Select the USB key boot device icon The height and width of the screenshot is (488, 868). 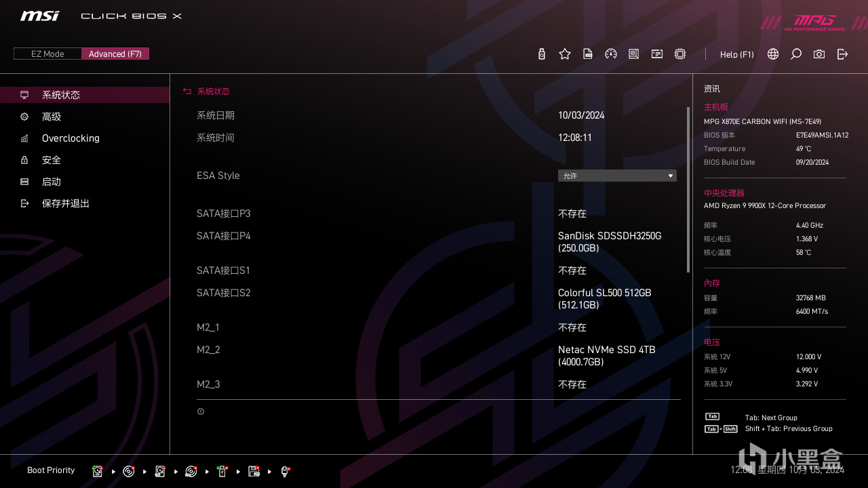[222, 471]
